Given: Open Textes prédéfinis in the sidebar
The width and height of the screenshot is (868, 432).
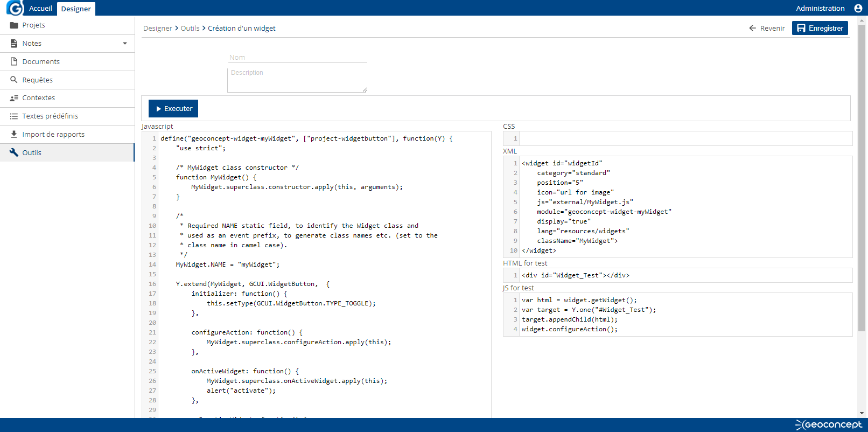Looking at the screenshot, I should [x=67, y=116].
